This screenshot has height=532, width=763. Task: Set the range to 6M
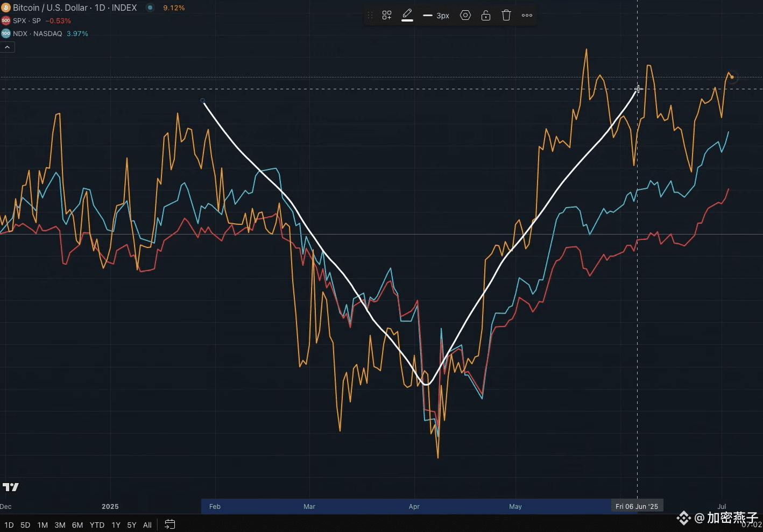pos(77,525)
